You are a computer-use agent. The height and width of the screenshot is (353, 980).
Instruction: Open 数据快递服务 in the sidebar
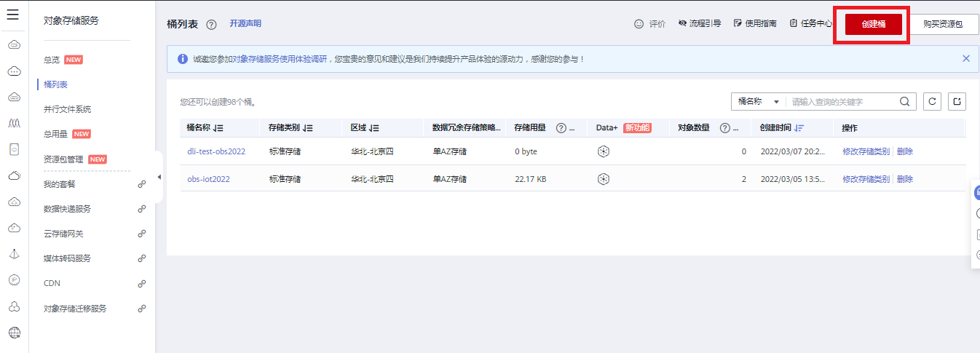(x=67, y=209)
